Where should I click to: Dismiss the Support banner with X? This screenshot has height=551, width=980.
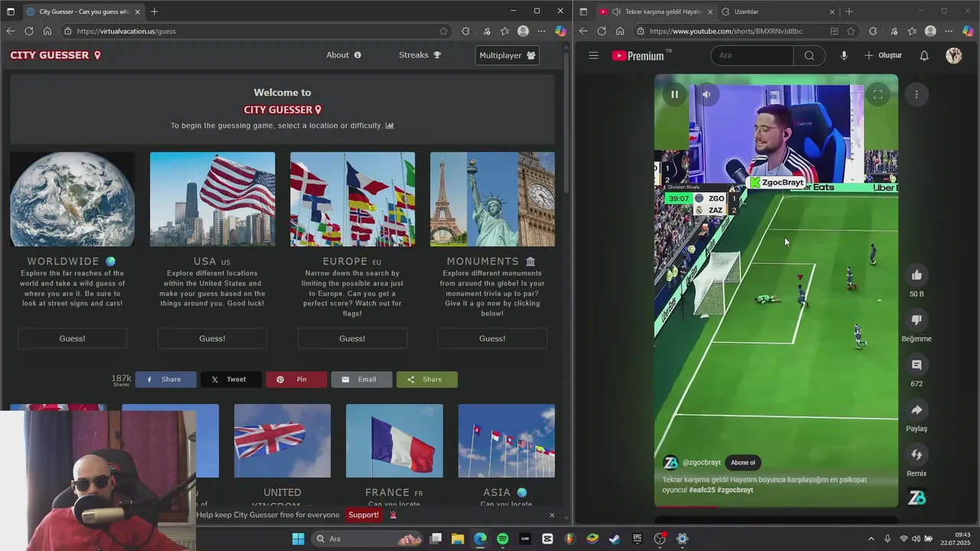(551, 515)
